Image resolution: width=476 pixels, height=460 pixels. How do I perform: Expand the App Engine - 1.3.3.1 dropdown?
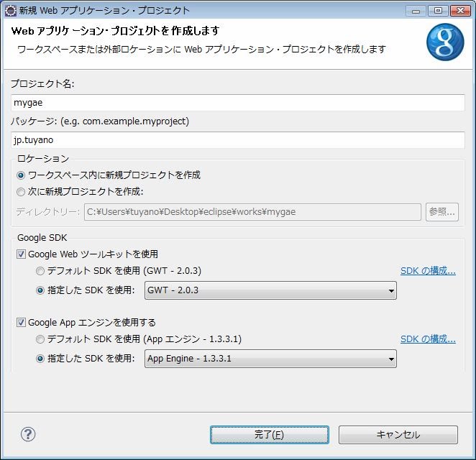coord(270,359)
